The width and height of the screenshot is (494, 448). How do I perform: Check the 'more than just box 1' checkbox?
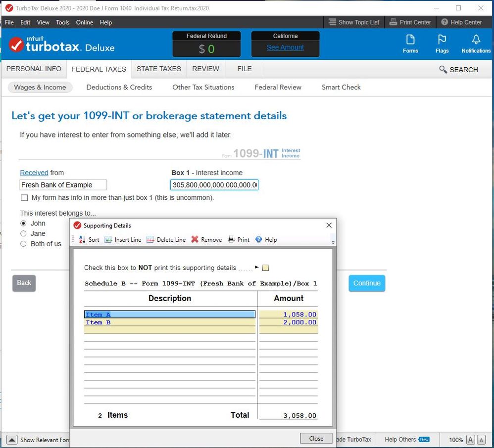click(x=24, y=198)
